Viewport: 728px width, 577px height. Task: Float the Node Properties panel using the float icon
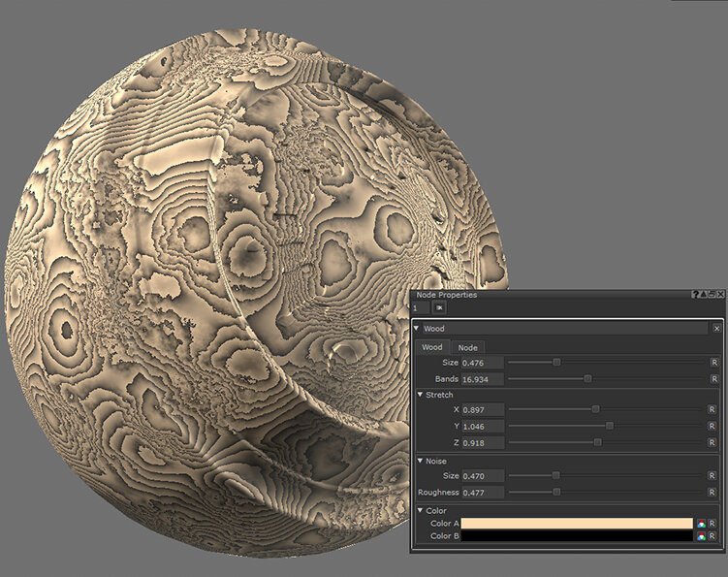(712, 294)
